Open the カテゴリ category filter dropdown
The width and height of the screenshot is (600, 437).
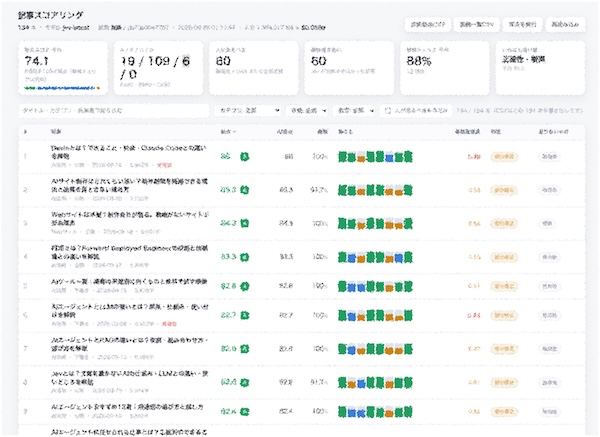[248, 110]
